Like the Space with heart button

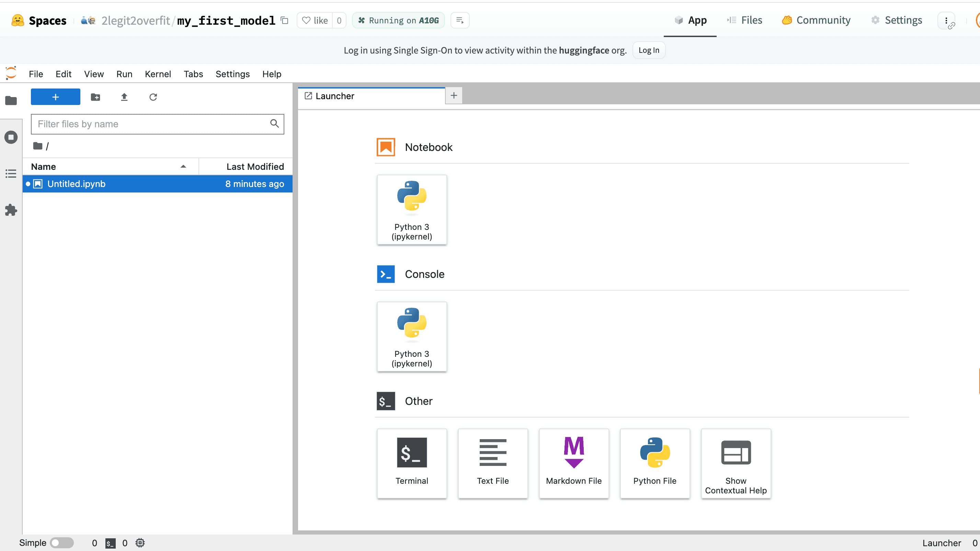click(x=315, y=20)
